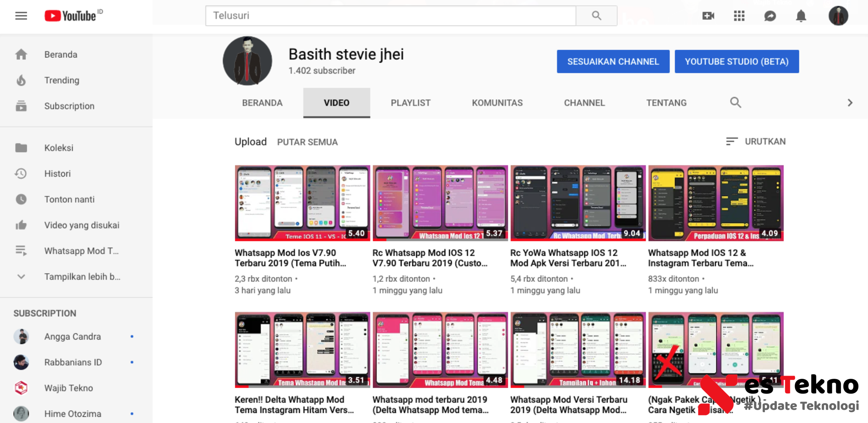
Task: Click the notifications bell icon
Action: click(801, 16)
